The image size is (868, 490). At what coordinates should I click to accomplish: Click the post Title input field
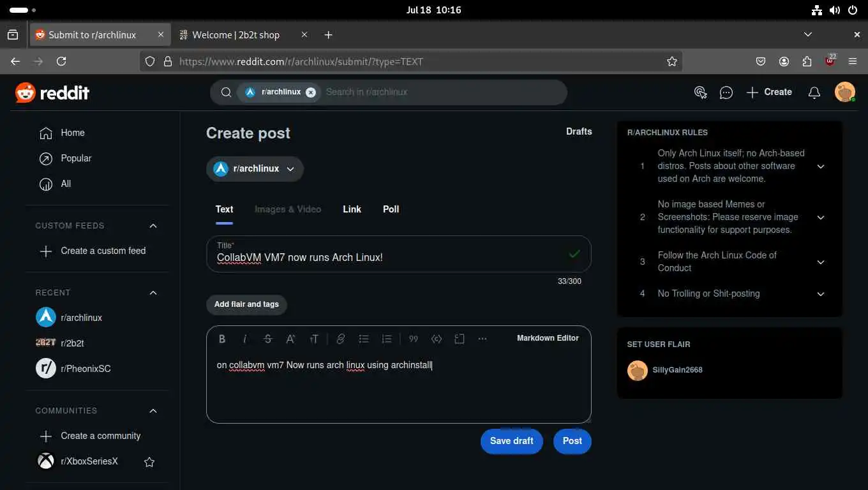[x=398, y=254]
